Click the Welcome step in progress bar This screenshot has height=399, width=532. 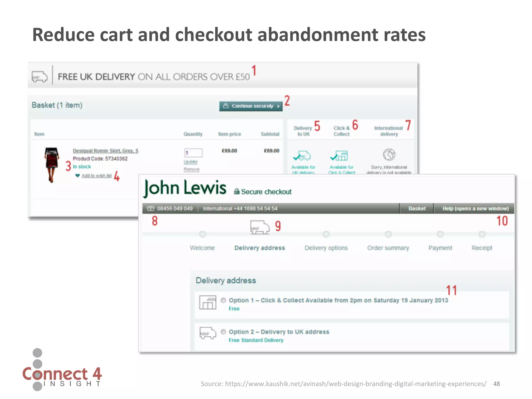pos(202,248)
